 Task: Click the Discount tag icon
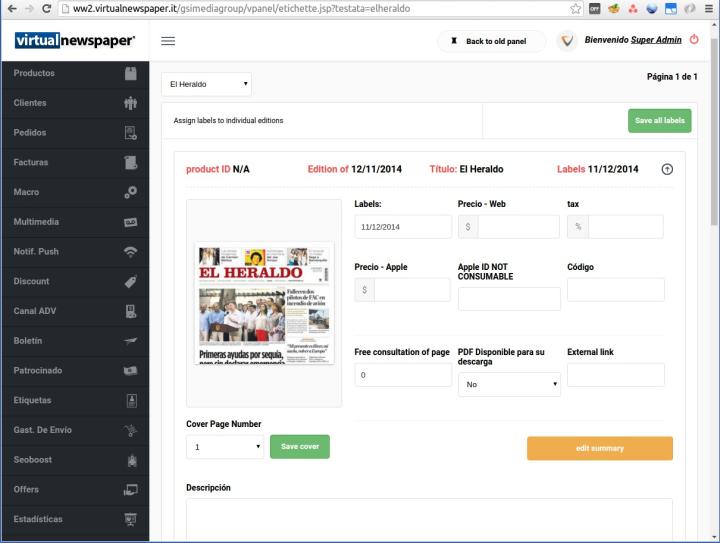point(130,282)
